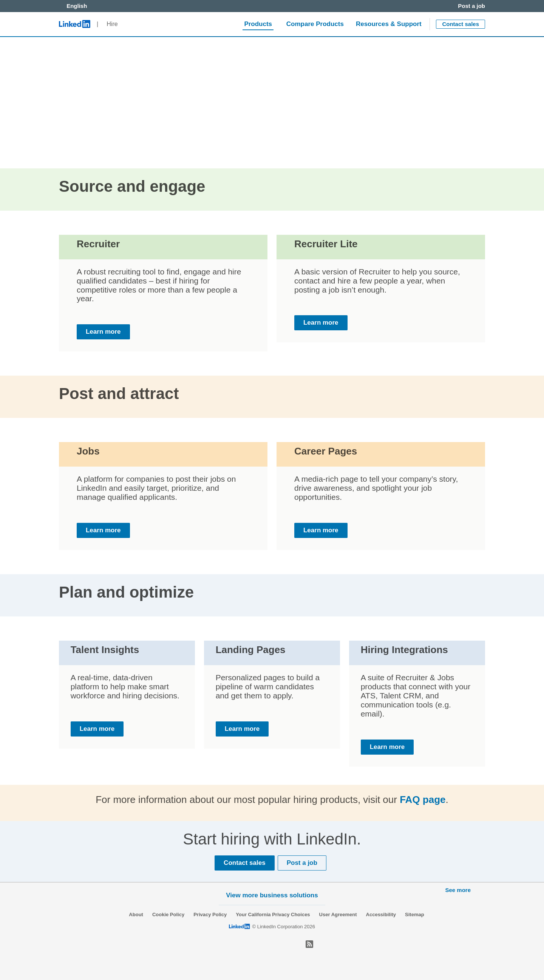Open the Compare Products menu item
Screen dimensions: 544x980
click(314, 24)
